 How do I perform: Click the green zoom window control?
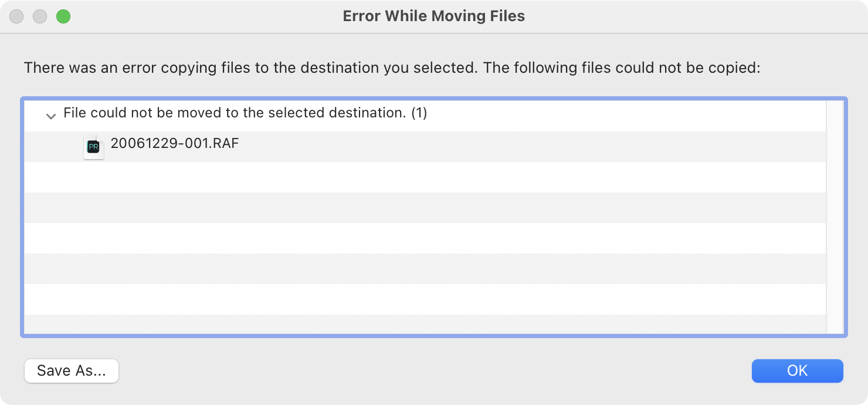(x=63, y=16)
